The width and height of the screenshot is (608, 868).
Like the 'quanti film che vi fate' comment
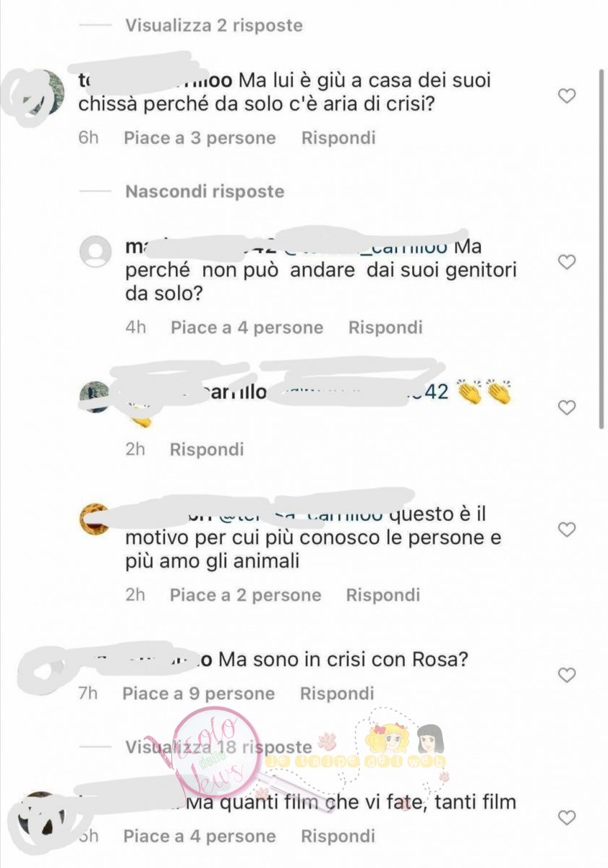coord(568,818)
